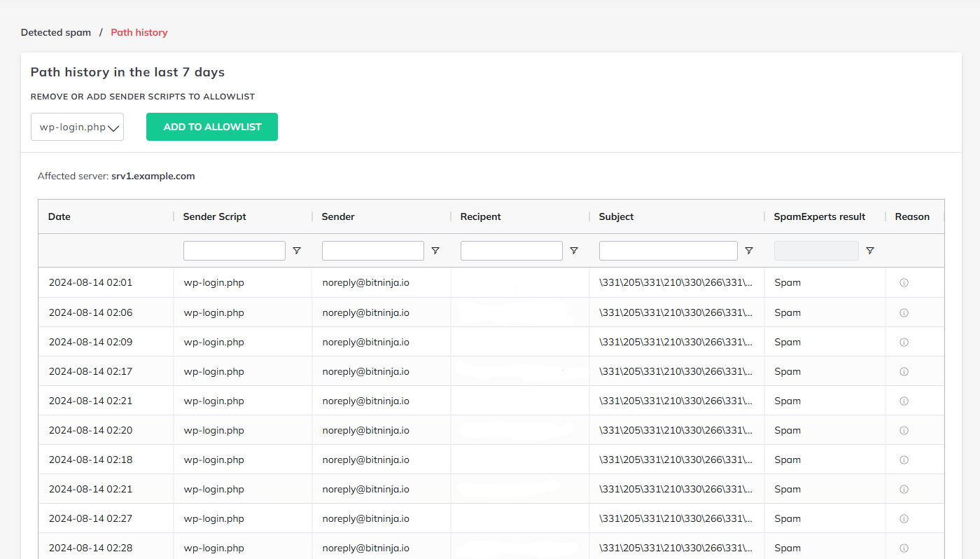Click noreply@bitninja.io in the 02:17 row
980x559 pixels.
click(366, 371)
